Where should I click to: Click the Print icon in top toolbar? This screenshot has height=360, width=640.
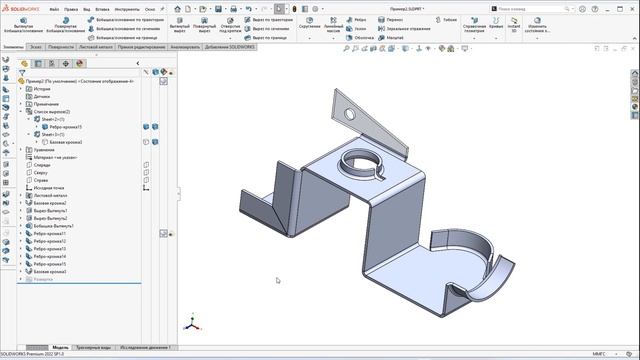click(233, 9)
